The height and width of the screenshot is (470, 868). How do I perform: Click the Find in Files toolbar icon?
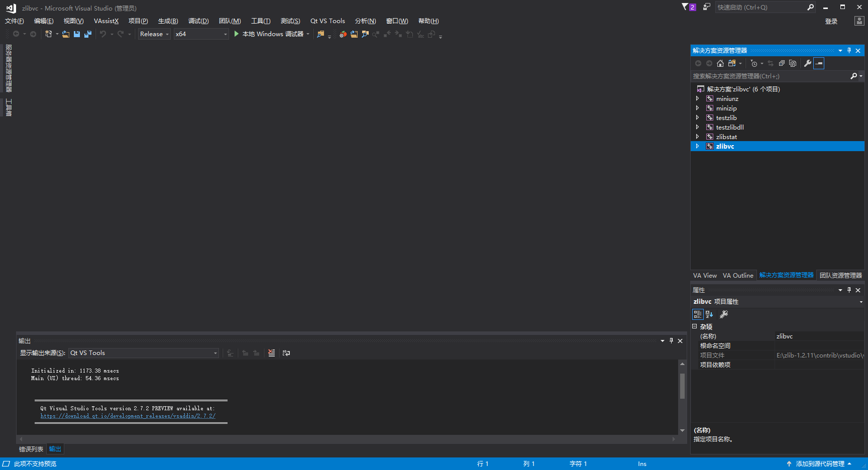click(320, 34)
